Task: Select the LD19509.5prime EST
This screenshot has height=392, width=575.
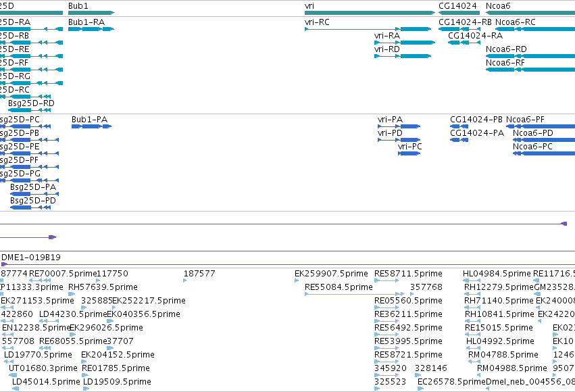Action: point(86,389)
